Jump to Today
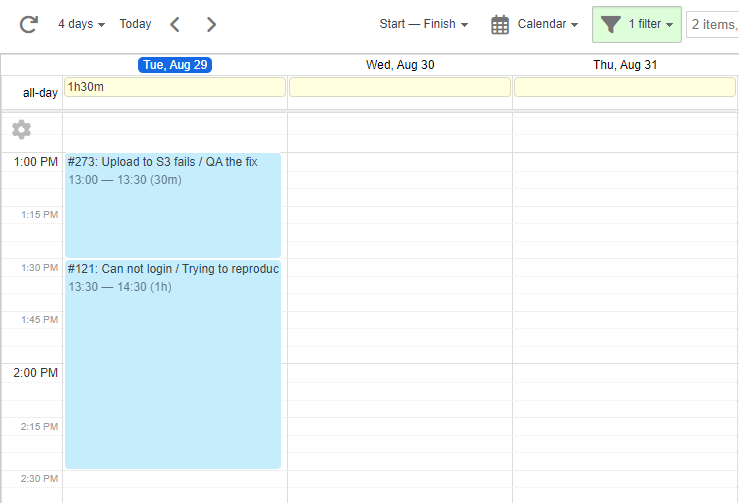Screen dimensions: 739x503 pos(135,24)
